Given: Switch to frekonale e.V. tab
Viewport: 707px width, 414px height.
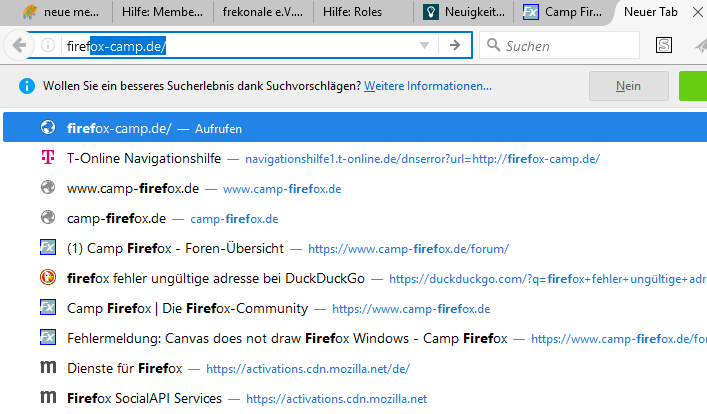Looking at the screenshot, I should pyautogui.click(x=263, y=12).
